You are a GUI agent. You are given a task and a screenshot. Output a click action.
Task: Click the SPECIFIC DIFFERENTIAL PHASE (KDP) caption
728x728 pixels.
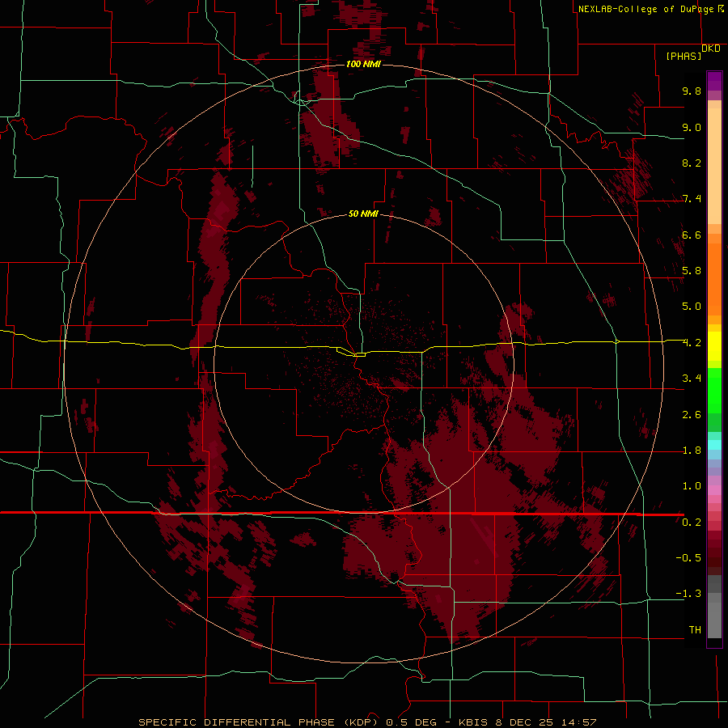click(x=260, y=722)
